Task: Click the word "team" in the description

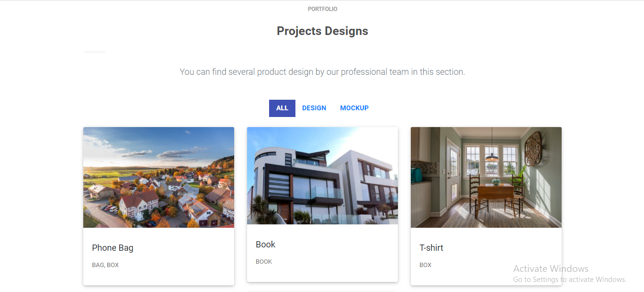Action: click(x=399, y=72)
